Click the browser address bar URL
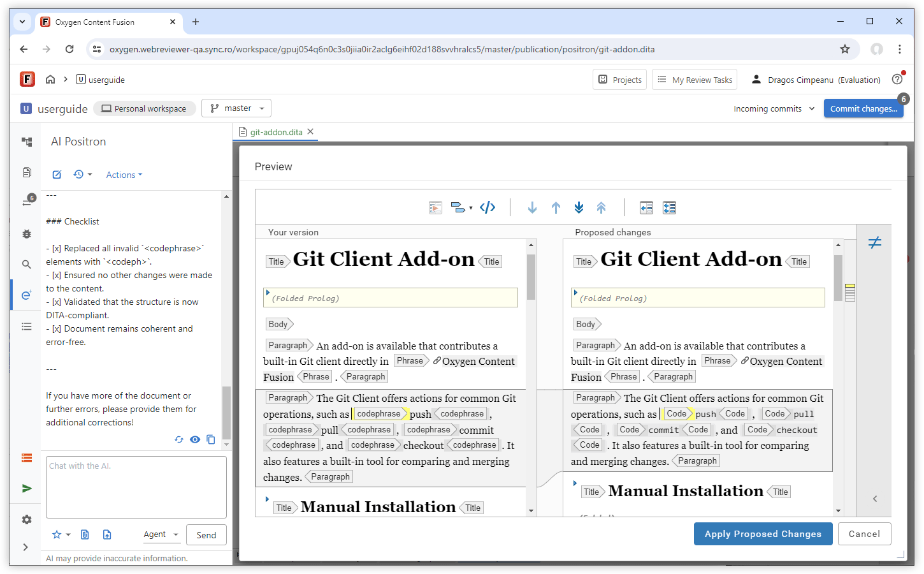 (382, 49)
